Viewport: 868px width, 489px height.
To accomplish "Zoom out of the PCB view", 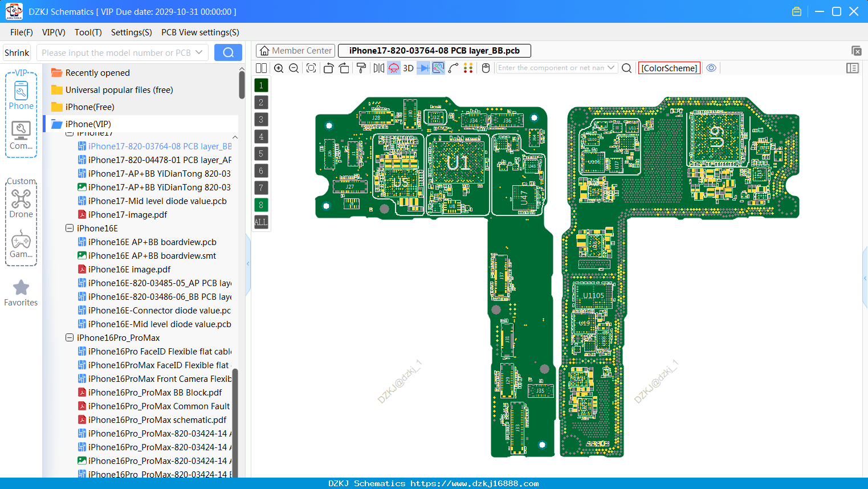I will point(294,68).
